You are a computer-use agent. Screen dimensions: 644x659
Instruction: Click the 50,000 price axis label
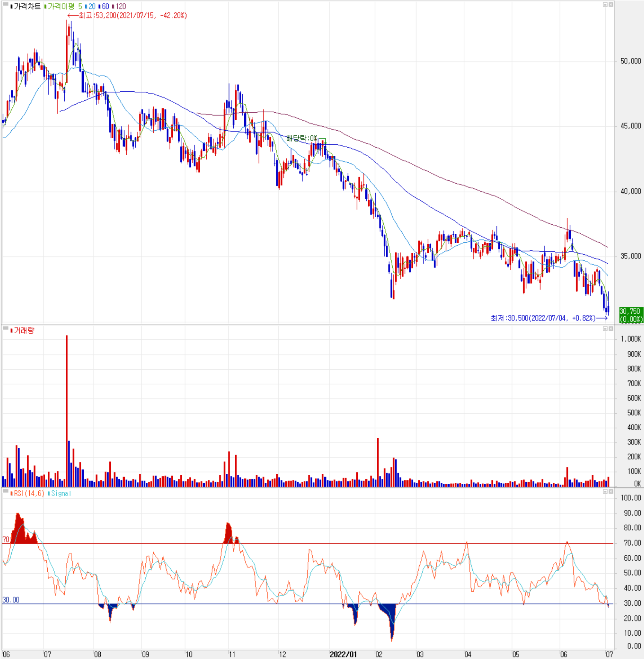[630, 61]
